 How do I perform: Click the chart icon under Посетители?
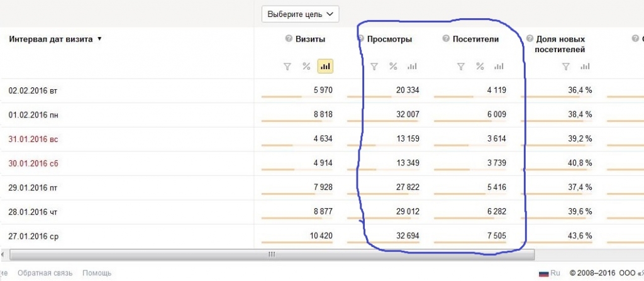(499, 67)
